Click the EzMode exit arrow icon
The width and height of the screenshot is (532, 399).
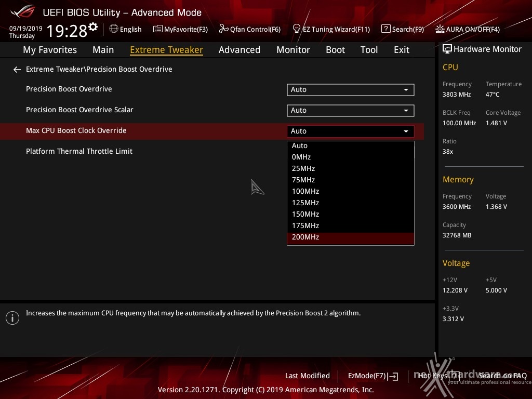394,376
